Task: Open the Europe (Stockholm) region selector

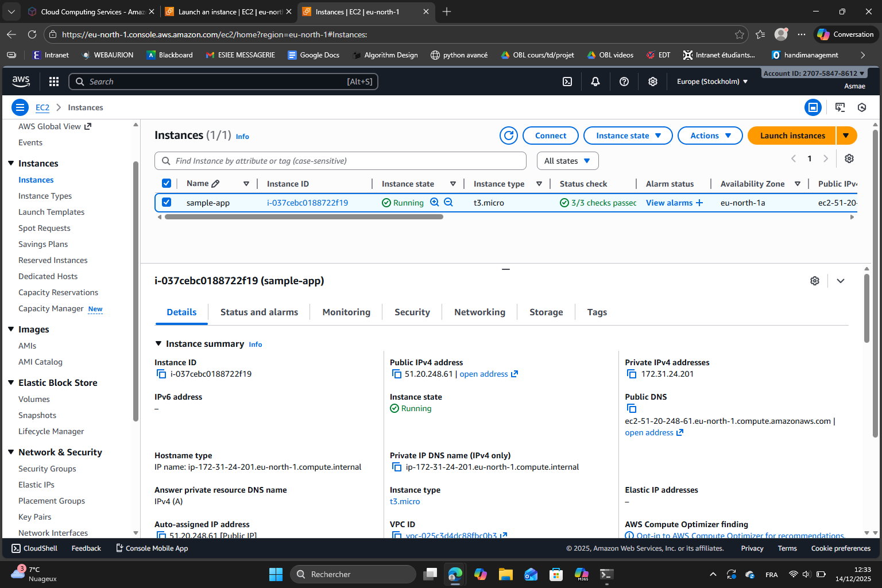Action: [712, 82]
